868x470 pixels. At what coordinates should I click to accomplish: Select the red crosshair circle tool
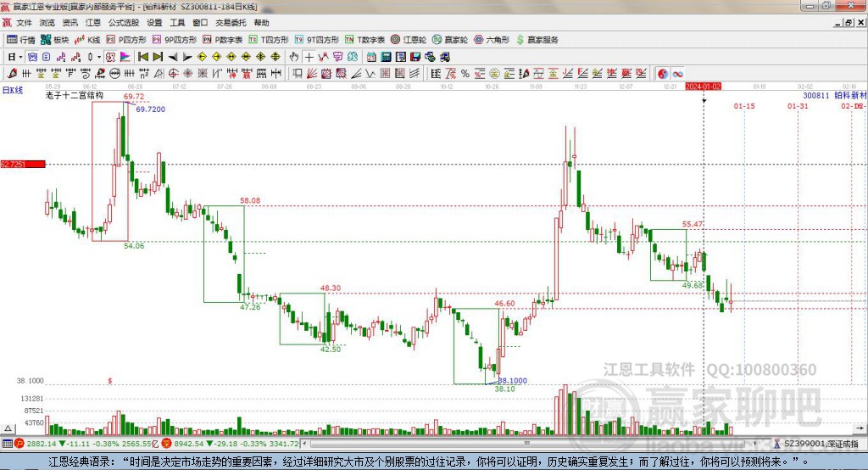(x=173, y=74)
